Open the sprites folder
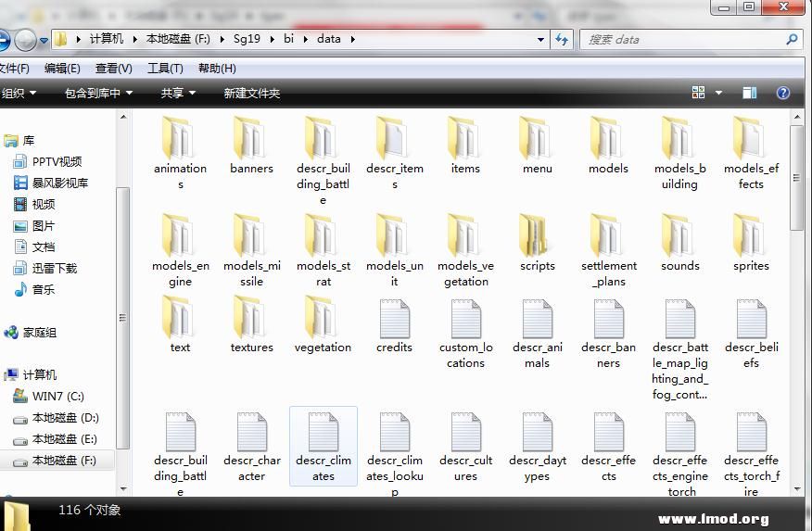The height and width of the screenshot is (531, 812). point(751,243)
